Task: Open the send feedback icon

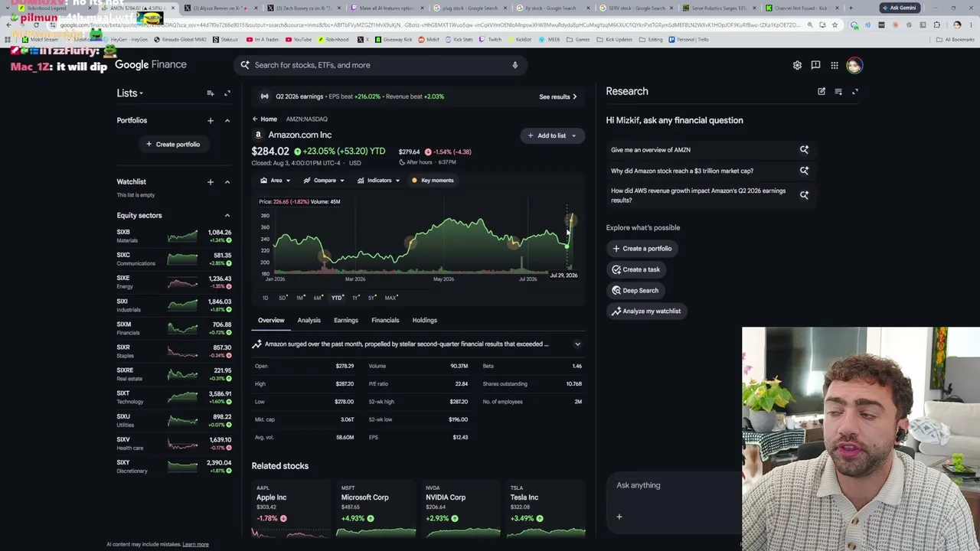Action: tap(815, 65)
